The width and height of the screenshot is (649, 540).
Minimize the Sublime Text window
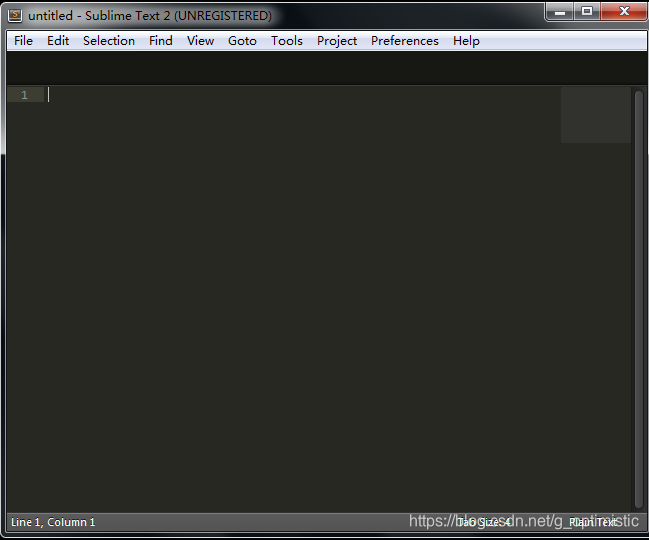point(560,11)
